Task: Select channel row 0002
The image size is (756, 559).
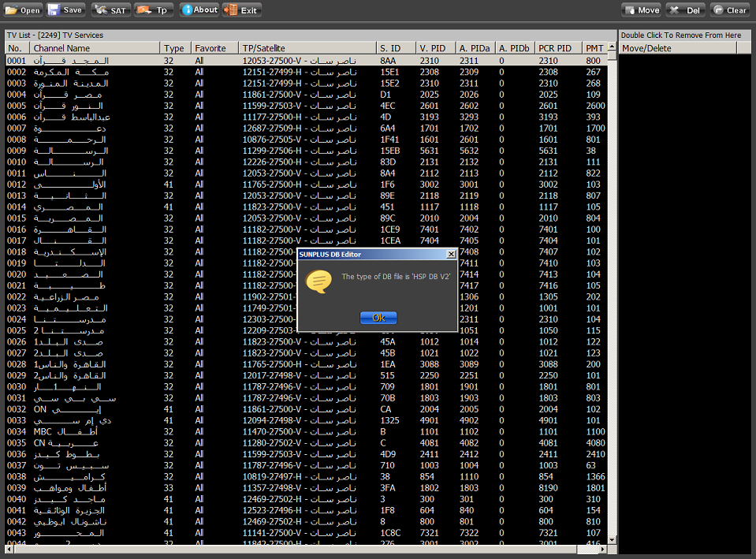Action: pyautogui.click(x=306, y=72)
